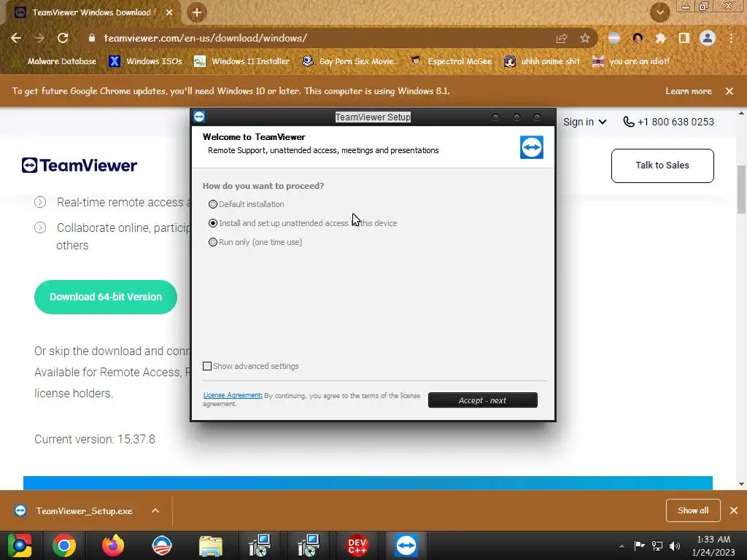Open the 'you are an idiot!' bookmark
This screenshot has height=560, width=747.
tap(631, 61)
